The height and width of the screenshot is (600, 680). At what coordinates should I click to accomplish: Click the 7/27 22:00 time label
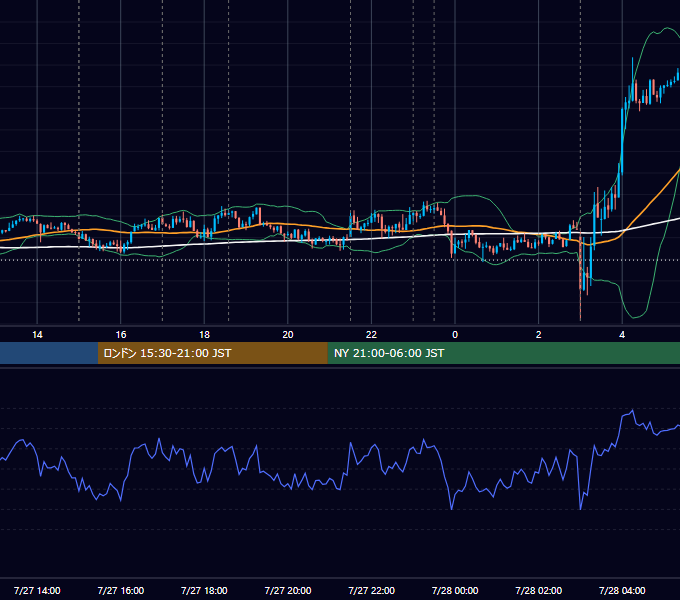pyautogui.click(x=372, y=590)
